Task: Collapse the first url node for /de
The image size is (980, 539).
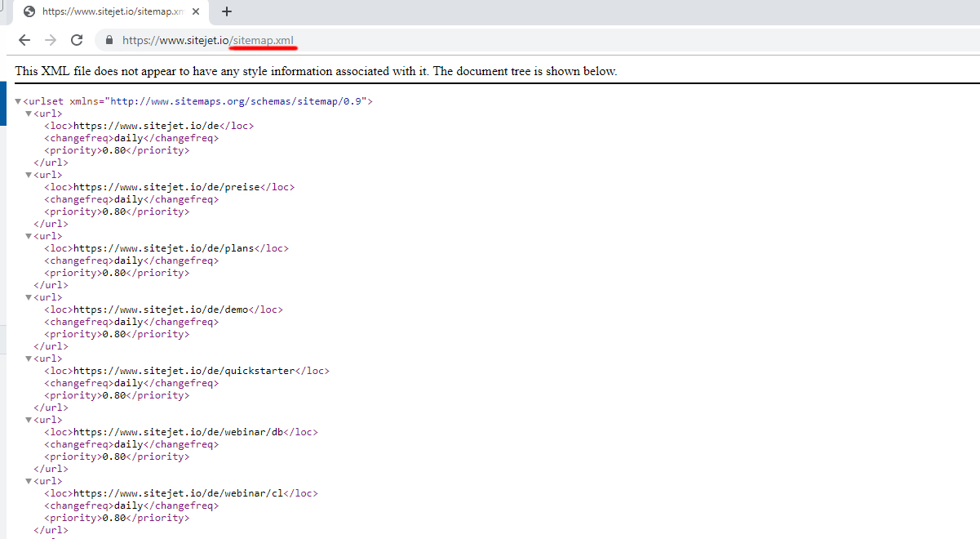Action: pos(29,114)
